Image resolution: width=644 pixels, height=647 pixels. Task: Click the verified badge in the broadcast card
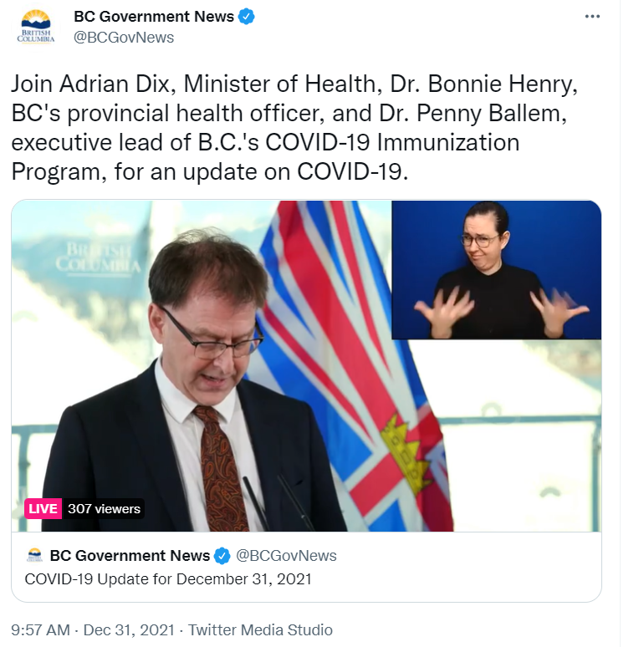click(x=222, y=556)
